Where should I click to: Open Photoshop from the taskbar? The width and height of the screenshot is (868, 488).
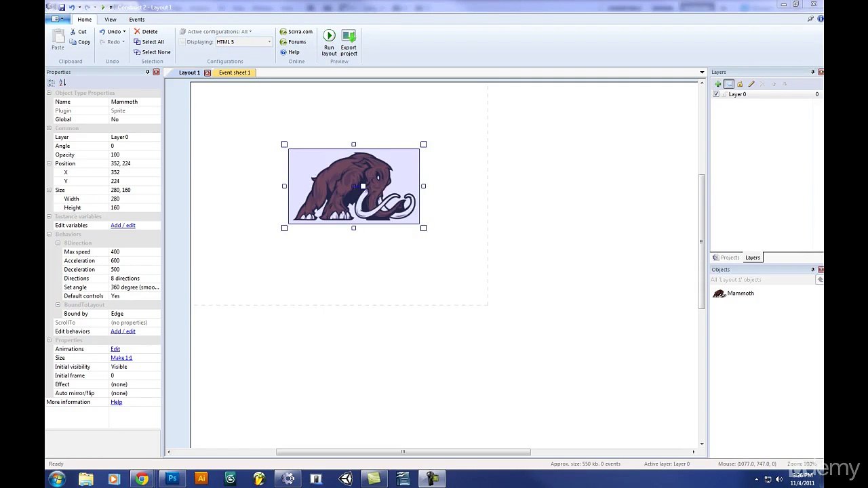tap(172, 479)
